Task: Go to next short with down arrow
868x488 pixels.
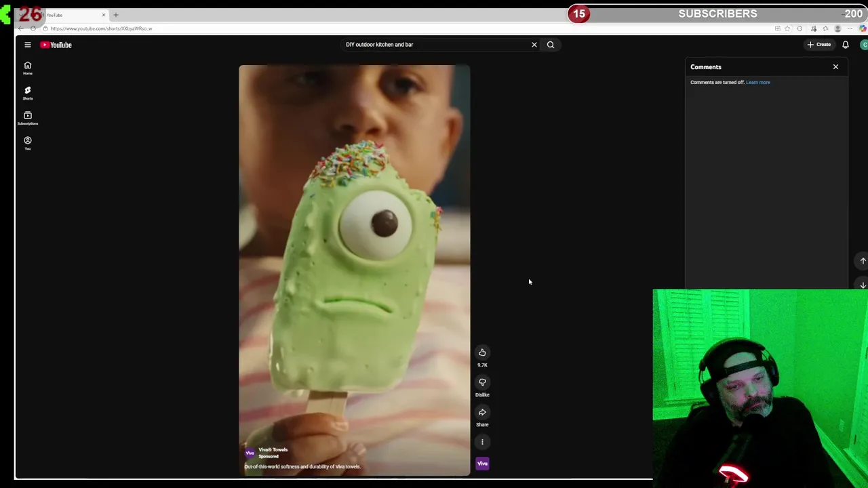Action: coord(863,285)
